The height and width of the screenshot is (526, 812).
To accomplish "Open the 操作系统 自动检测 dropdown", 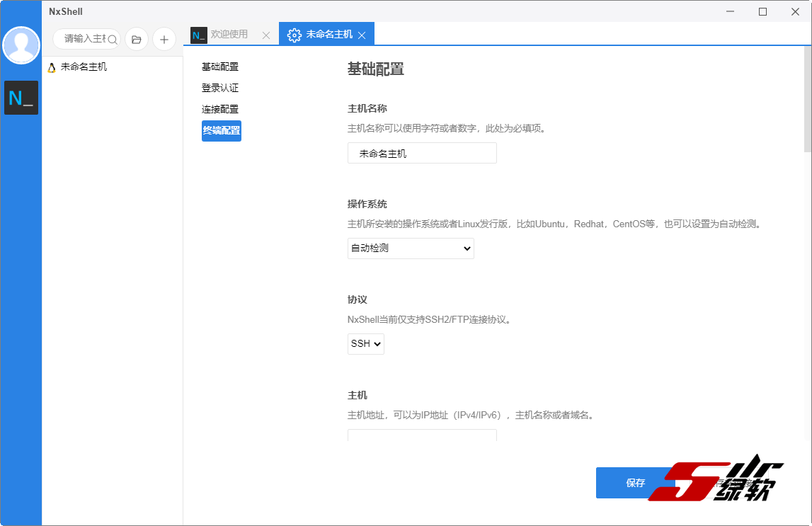I will tap(411, 248).
